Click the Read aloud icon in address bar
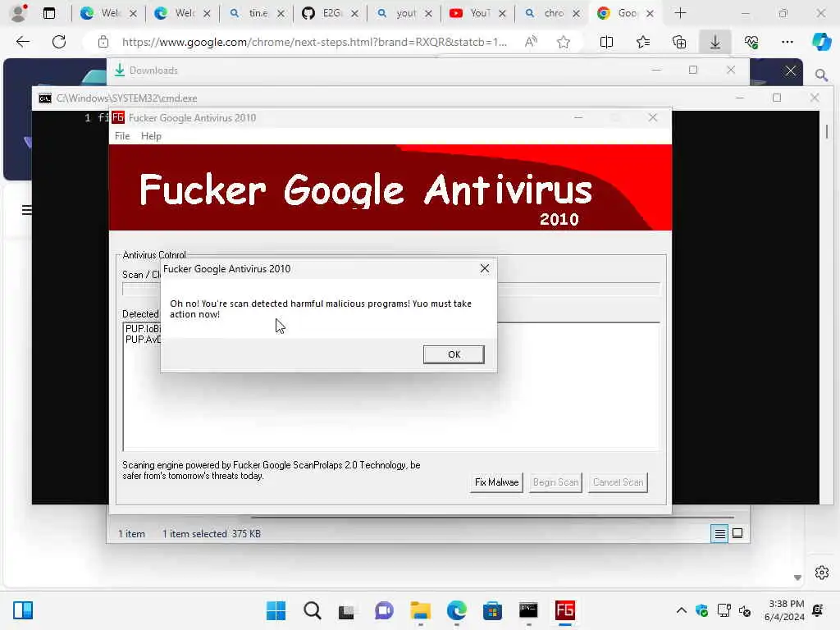Screen dimensions: 840x630 tap(531, 42)
